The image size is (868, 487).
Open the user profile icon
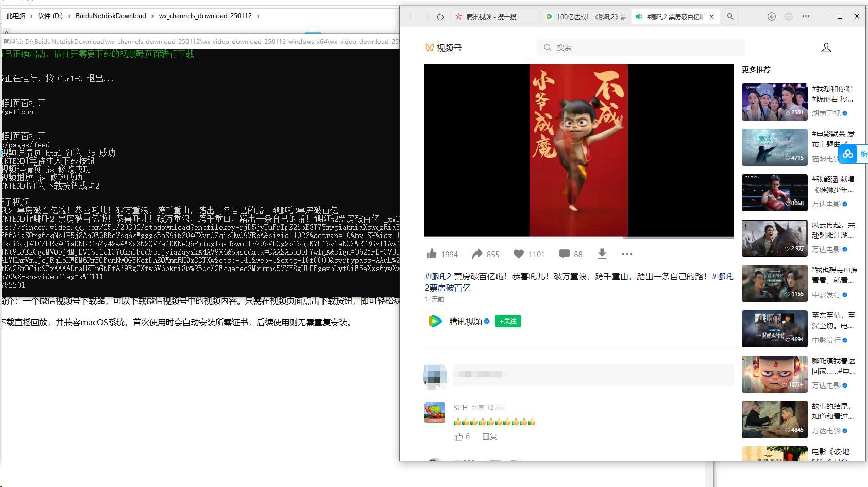pos(826,47)
